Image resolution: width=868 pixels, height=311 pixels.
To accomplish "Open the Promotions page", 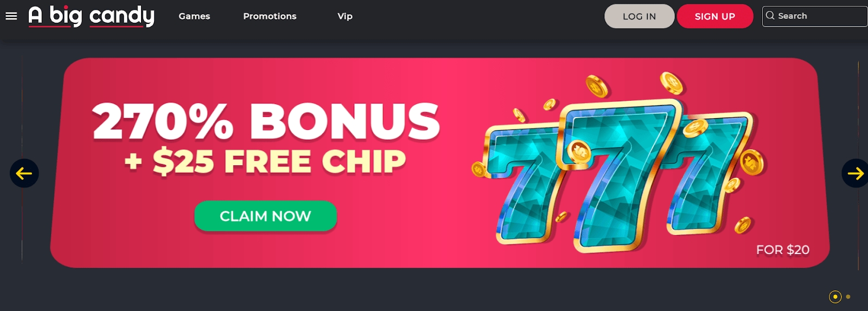I will 270,16.
